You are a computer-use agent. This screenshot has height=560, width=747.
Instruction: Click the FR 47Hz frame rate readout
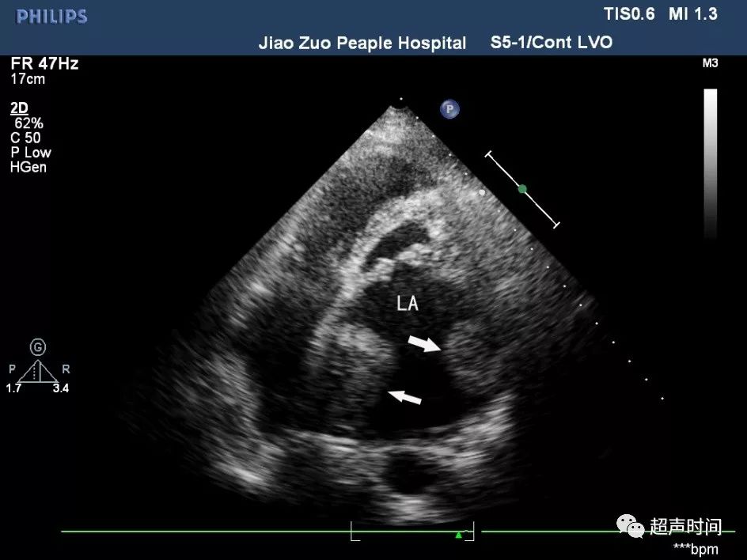pyautogui.click(x=45, y=64)
